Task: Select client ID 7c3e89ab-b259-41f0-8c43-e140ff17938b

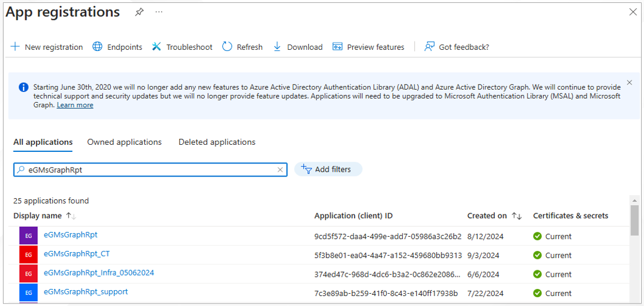Action: coord(386,293)
